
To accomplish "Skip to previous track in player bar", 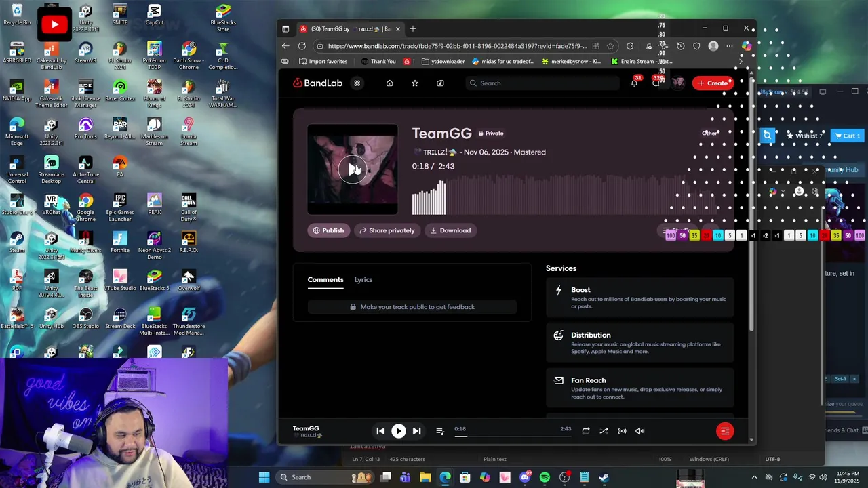I will [x=380, y=431].
